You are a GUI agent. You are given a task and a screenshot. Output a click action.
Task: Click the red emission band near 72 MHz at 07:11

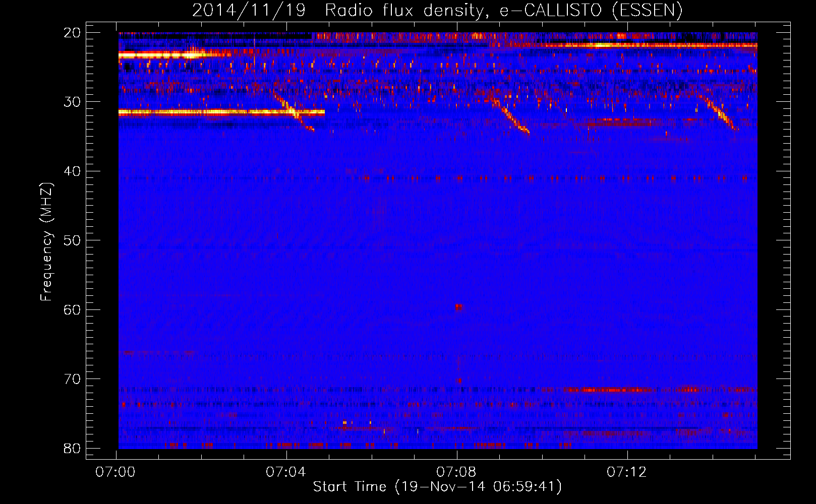pyautogui.click(x=609, y=390)
